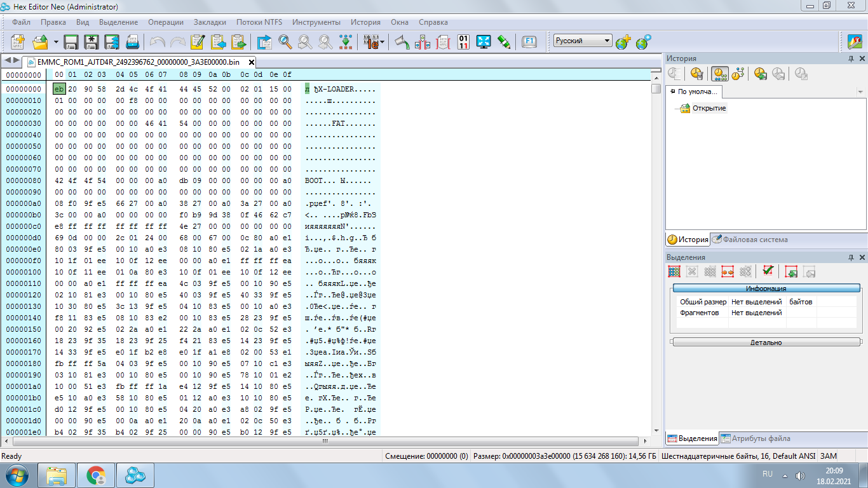The height and width of the screenshot is (488, 868).
Task: Open the history tabs dropdown arrow
Action: [860, 92]
